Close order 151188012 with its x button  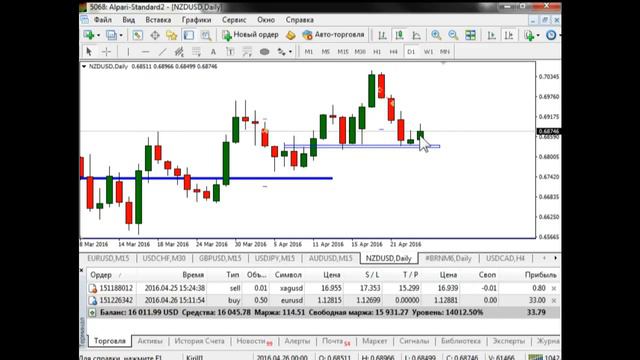(x=554, y=289)
